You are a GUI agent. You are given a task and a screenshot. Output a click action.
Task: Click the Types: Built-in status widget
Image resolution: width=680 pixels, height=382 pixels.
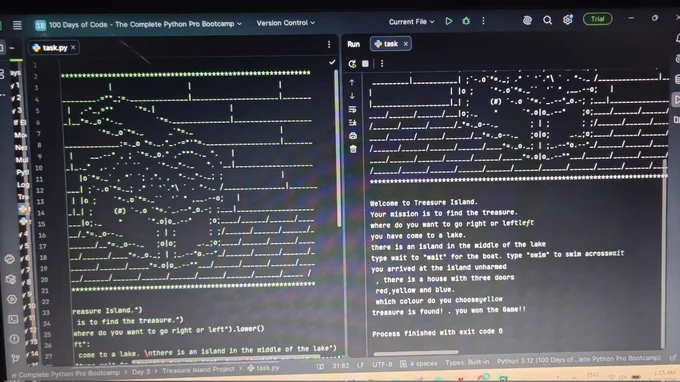[x=467, y=362]
